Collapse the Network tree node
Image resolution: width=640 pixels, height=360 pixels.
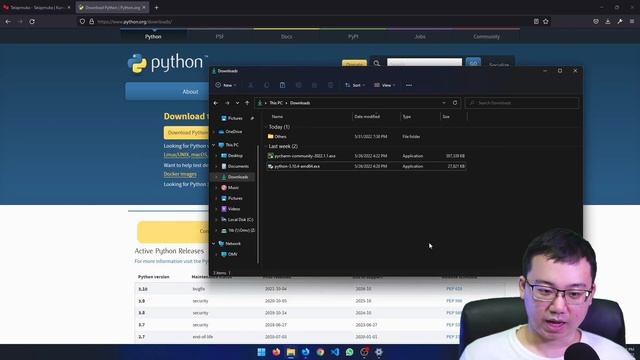[x=213, y=244]
